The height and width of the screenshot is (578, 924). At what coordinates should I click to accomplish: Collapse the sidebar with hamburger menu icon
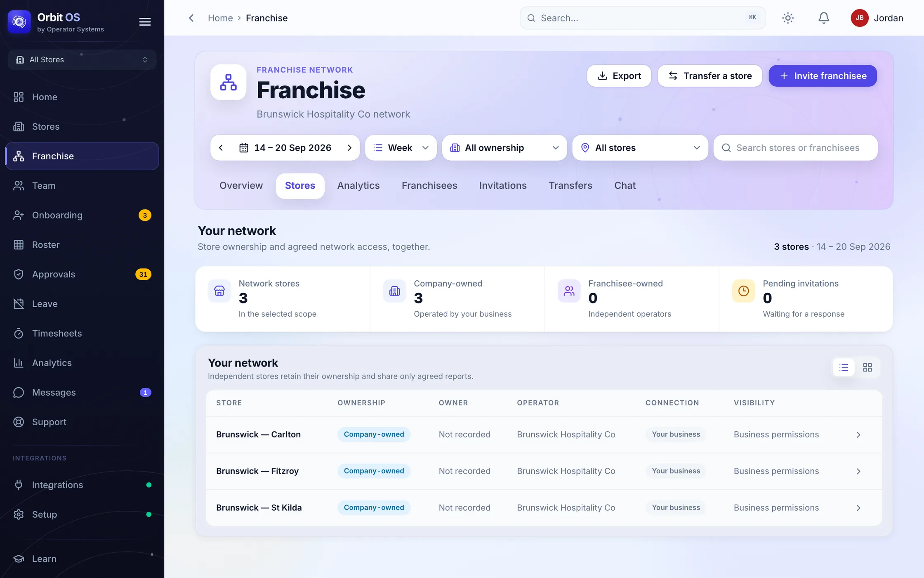(x=145, y=22)
